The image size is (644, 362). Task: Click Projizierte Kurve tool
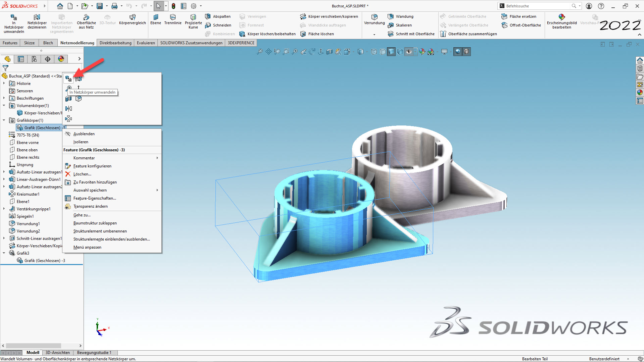point(193,22)
